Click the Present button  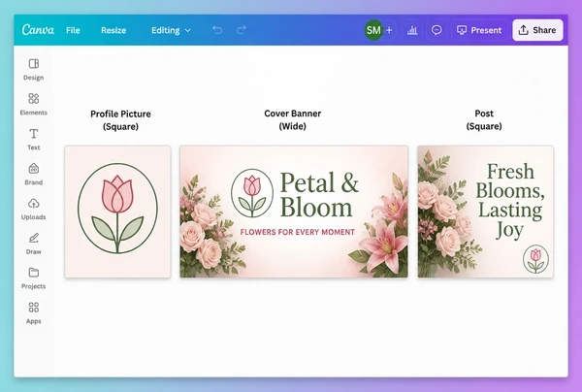479,30
